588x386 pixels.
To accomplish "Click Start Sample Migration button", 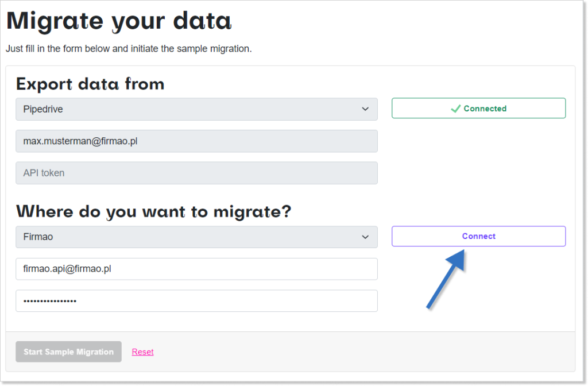I will 69,352.
